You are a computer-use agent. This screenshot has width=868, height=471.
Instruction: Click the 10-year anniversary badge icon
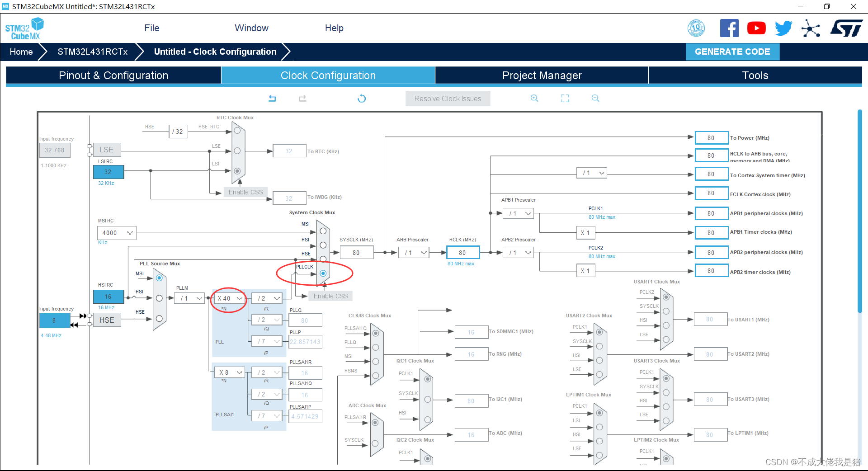tap(696, 28)
